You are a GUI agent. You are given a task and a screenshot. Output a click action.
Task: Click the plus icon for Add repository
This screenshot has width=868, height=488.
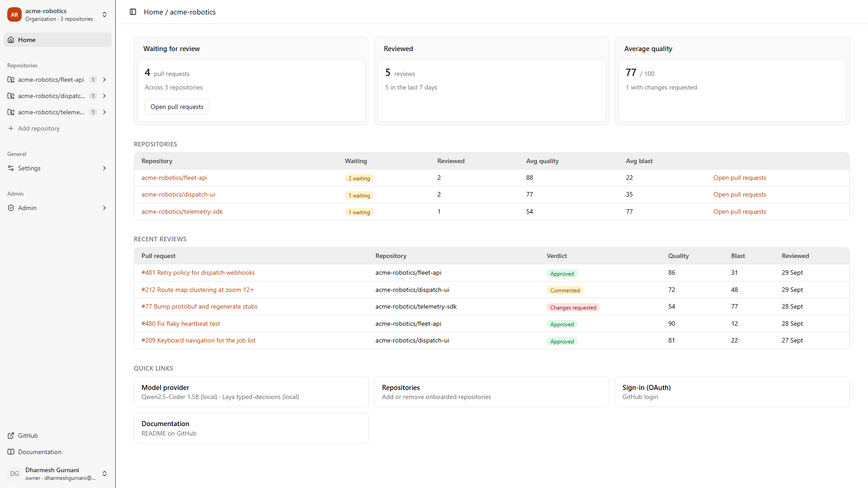(x=11, y=128)
